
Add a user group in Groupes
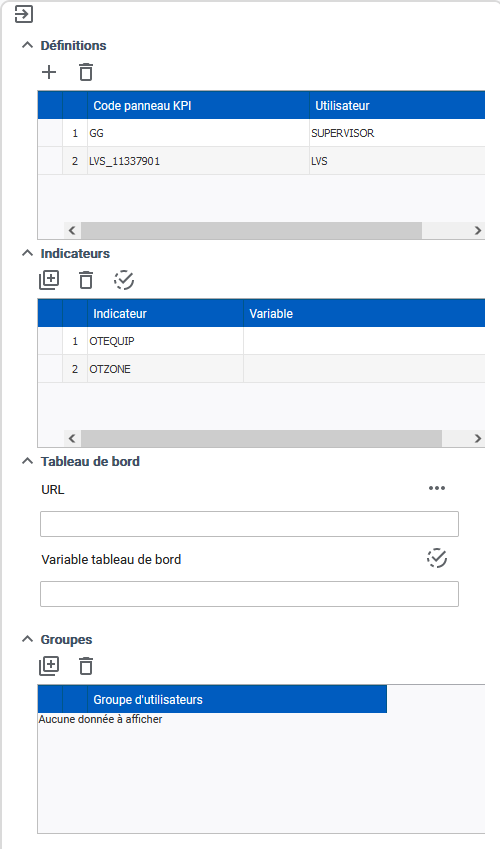coord(49,666)
